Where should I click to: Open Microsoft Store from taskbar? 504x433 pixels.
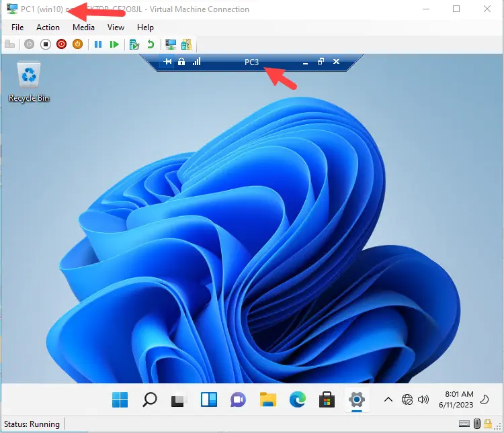327,400
